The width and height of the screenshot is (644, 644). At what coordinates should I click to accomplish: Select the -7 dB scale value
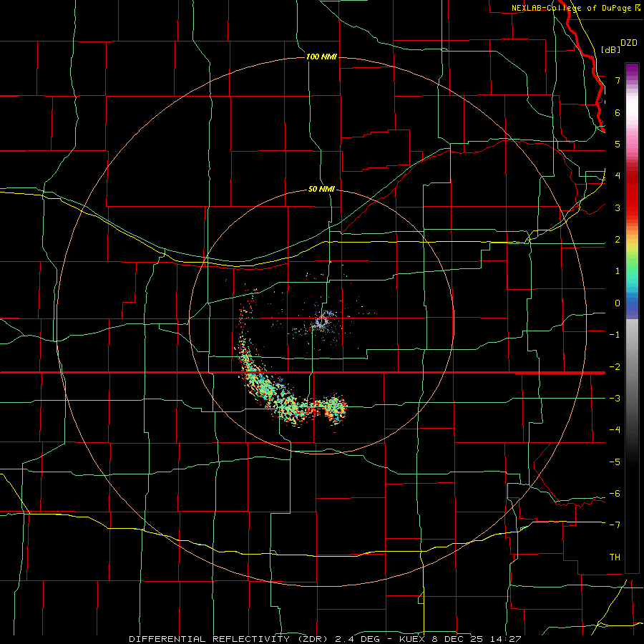click(x=615, y=525)
